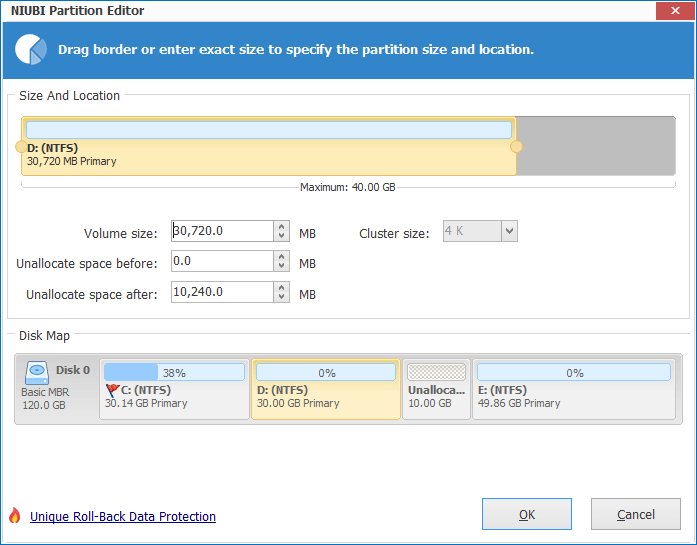Click the Unallocate space before field
The height and width of the screenshot is (545, 697).
[x=222, y=261]
